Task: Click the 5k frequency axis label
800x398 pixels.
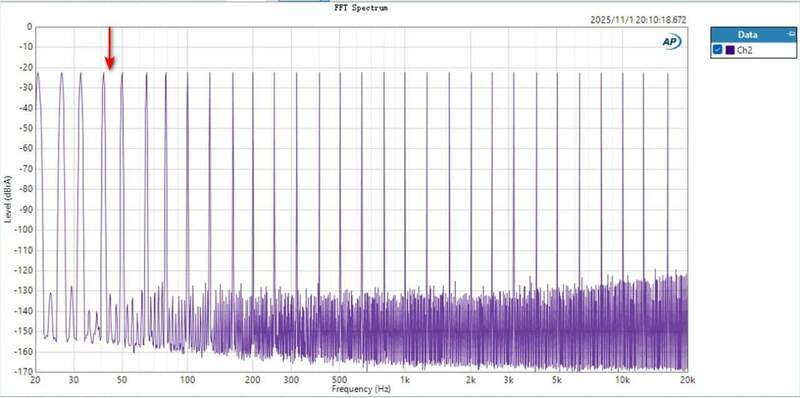Action: coord(557,380)
